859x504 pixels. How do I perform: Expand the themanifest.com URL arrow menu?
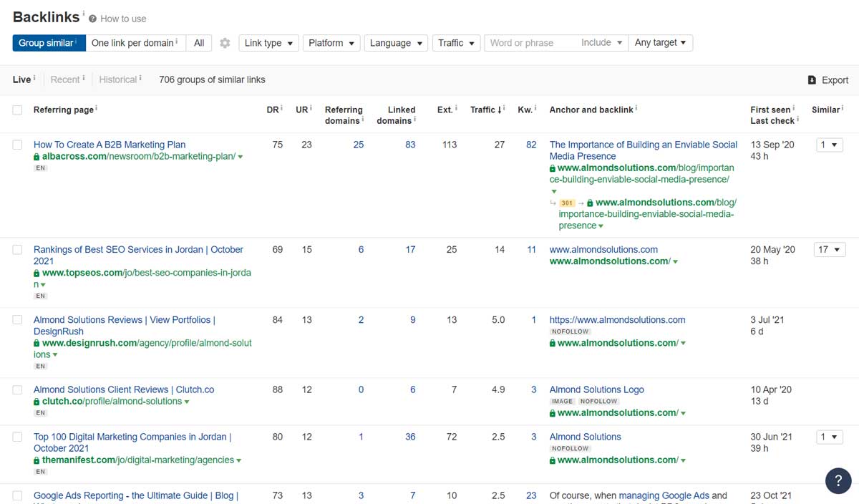click(239, 460)
